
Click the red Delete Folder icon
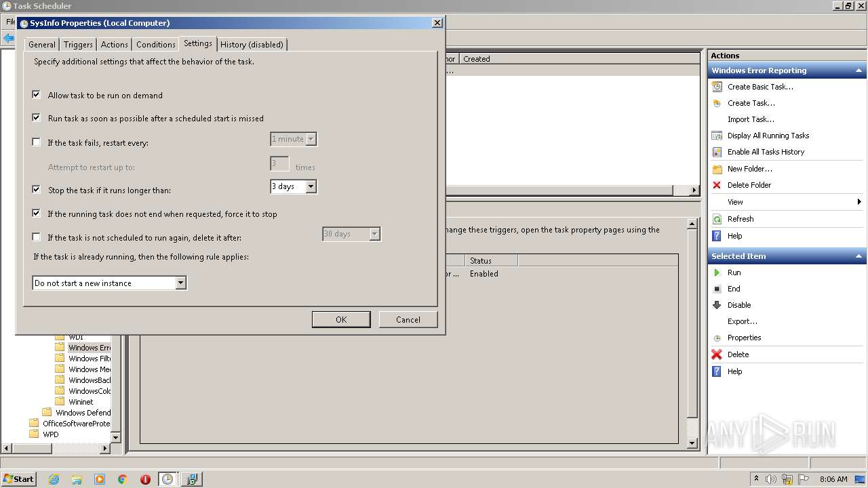pyautogui.click(x=717, y=185)
